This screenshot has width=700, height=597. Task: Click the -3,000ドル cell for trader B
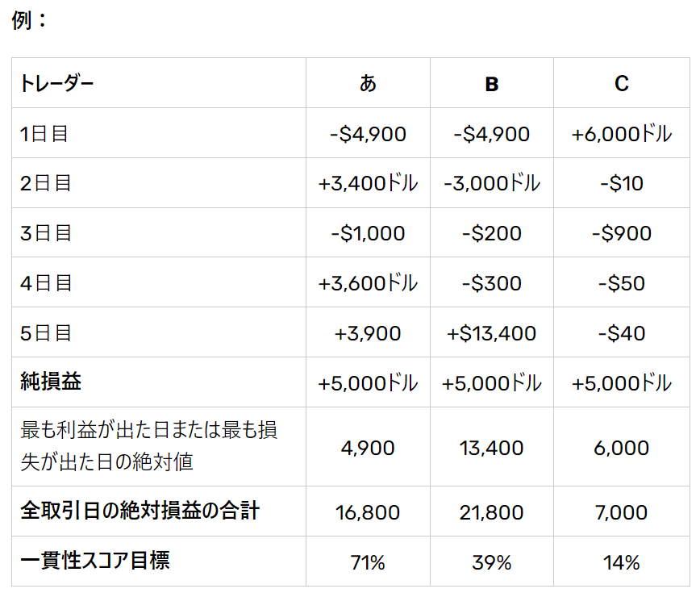[491, 184]
